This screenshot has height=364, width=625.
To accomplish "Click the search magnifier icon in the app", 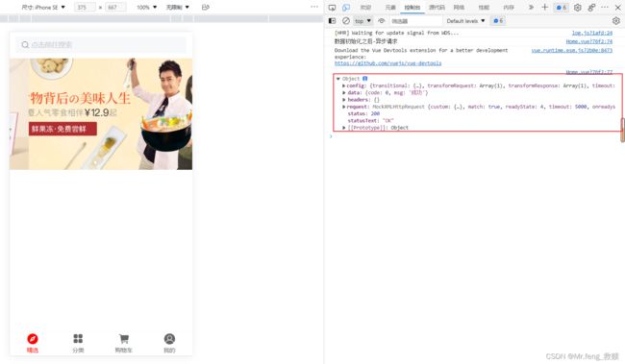I will (25, 44).
